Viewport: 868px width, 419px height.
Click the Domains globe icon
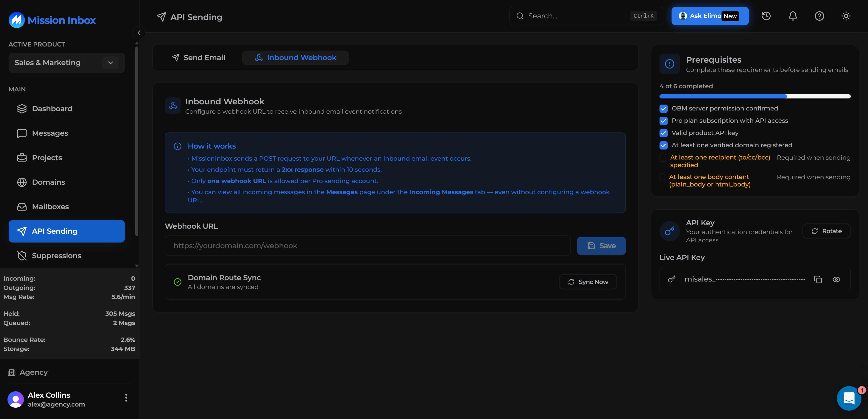point(22,182)
